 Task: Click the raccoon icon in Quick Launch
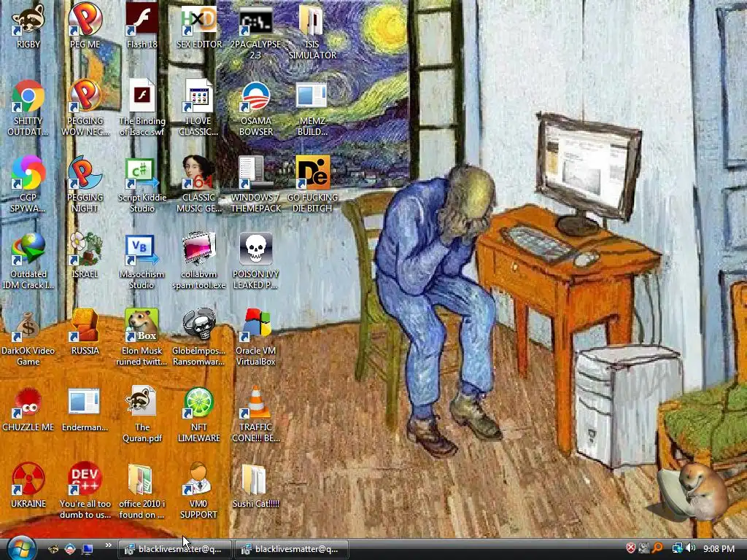[x=53, y=549]
